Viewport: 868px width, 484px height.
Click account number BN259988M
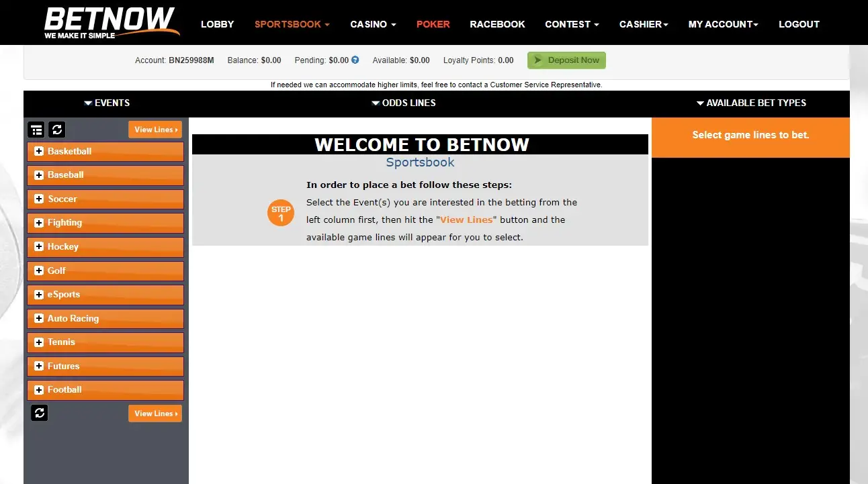pos(191,60)
